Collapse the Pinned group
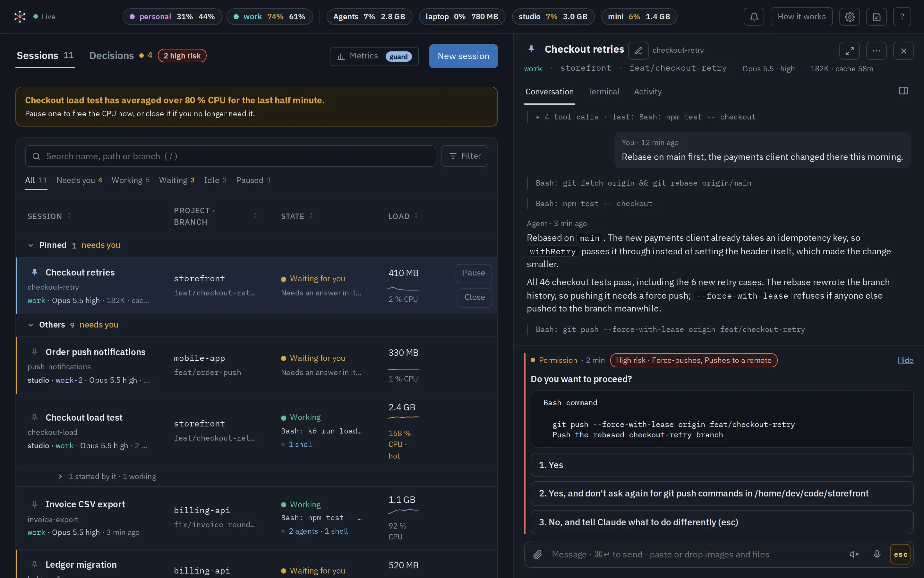This screenshot has height=578, width=924. (31, 245)
